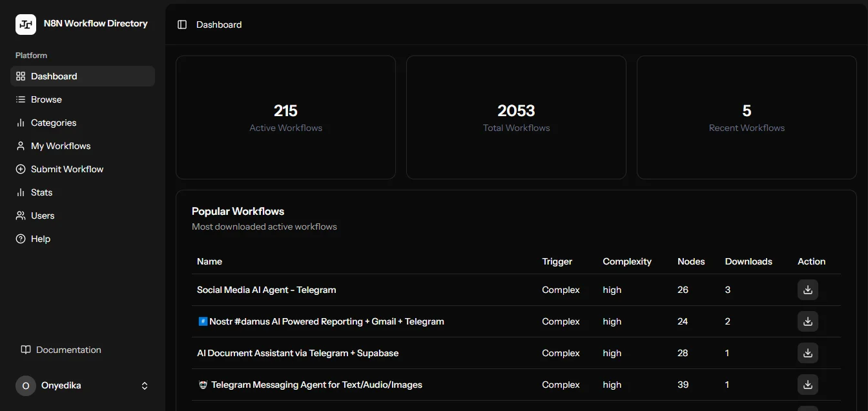Open My Workflows from the sidebar

(83, 146)
